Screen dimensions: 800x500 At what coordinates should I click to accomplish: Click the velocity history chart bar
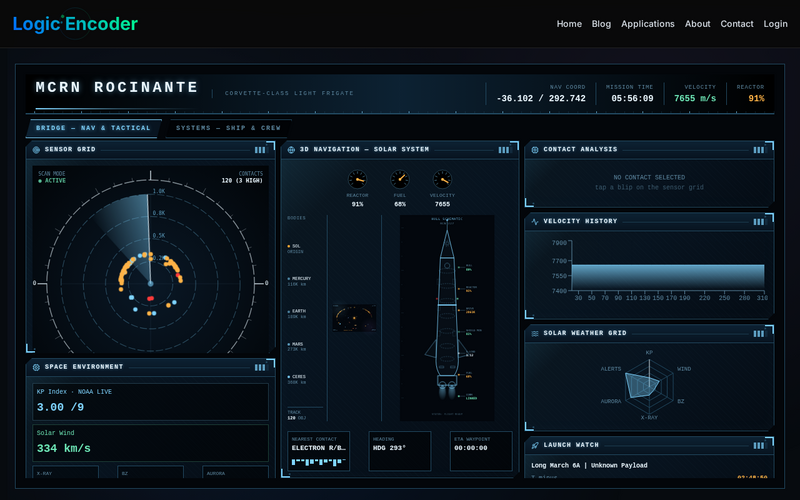[x=668, y=278]
